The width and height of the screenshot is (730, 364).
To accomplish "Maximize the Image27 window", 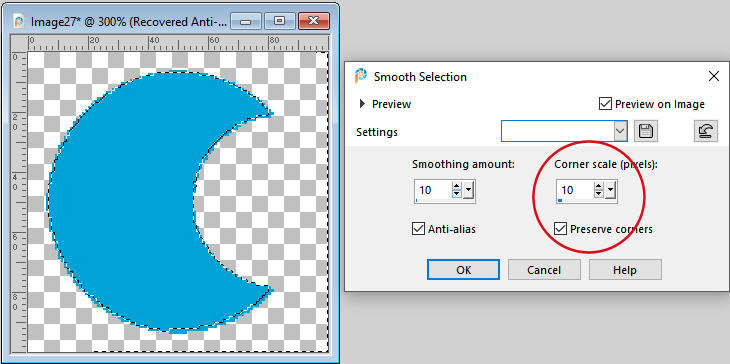I will (x=279, y=21).
